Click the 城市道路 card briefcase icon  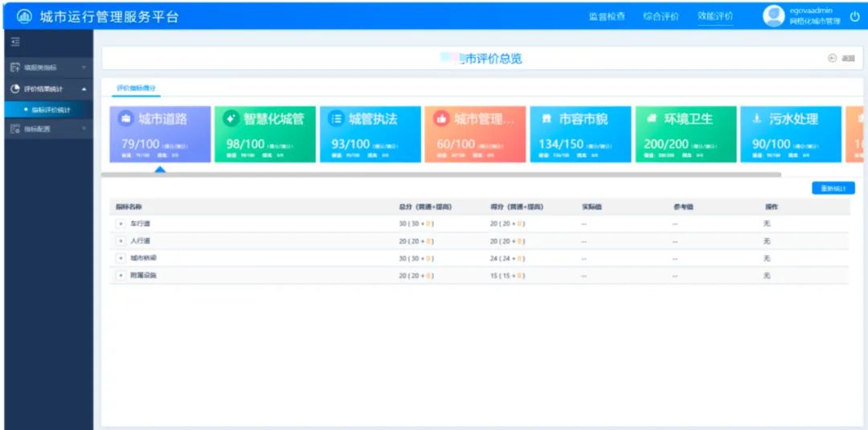pyautogui.click(x=125, y=119)
